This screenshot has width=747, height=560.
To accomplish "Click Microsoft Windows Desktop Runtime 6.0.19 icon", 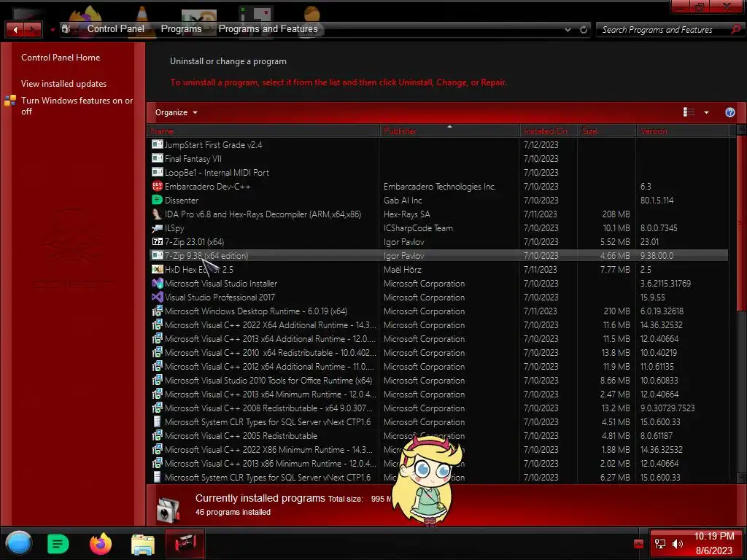I will [x=158, y=311].
